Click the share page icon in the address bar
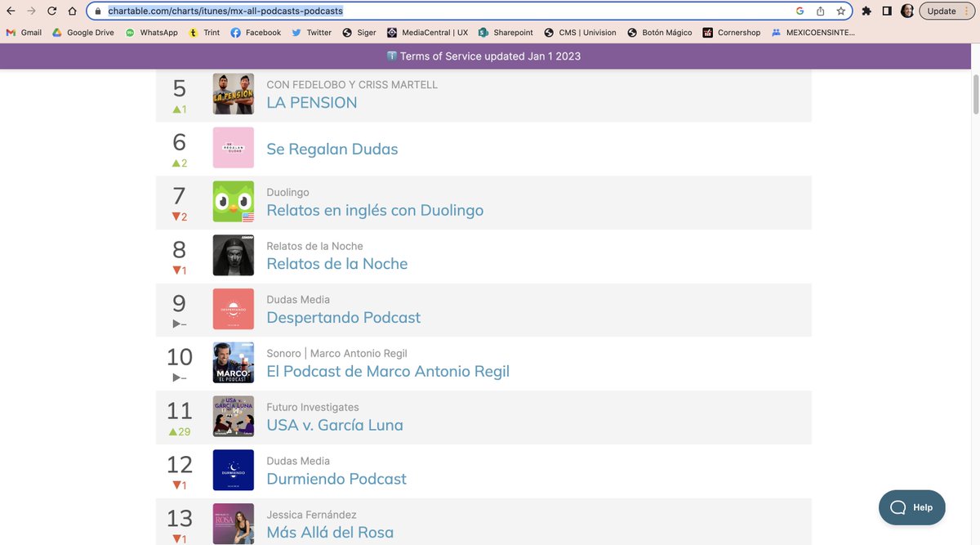The width and height of the screenshot is (980, 545). (820, 11)
